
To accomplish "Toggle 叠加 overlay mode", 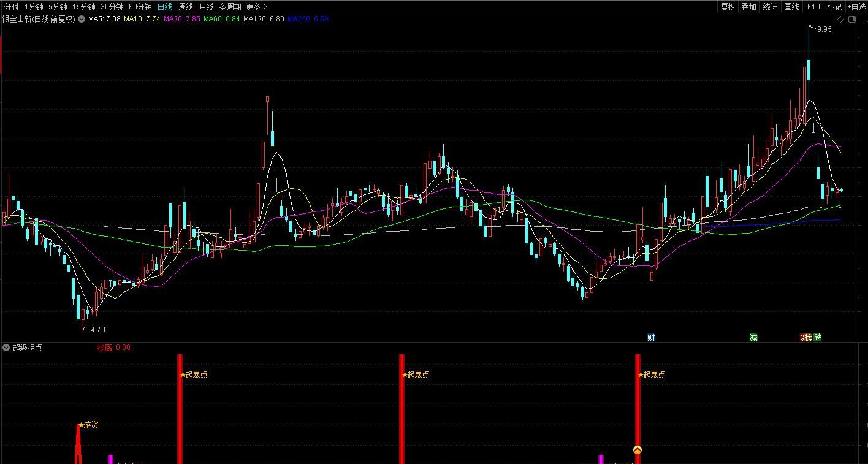I will pyautogui.click(x=748, y=7).
